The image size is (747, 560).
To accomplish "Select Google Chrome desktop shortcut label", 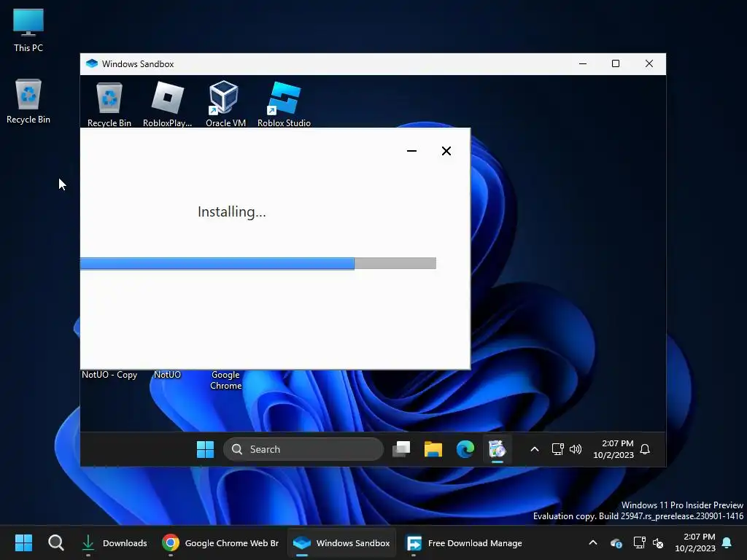I will click(x=226, y=380).
